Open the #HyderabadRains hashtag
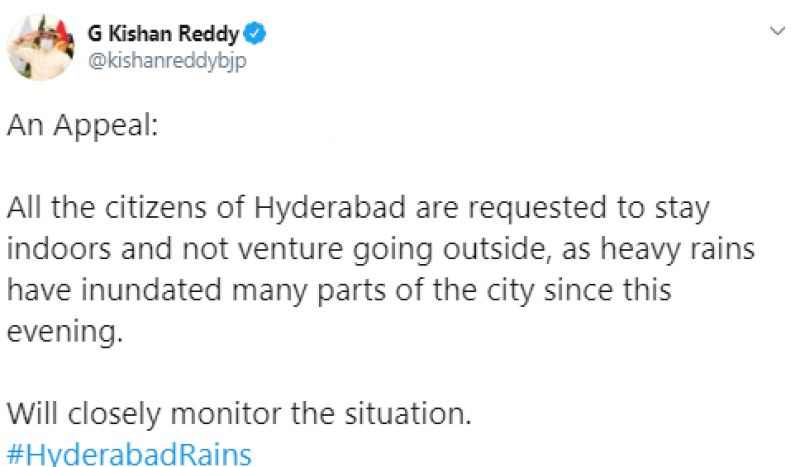The image size is (800, 467). point(130,453)
